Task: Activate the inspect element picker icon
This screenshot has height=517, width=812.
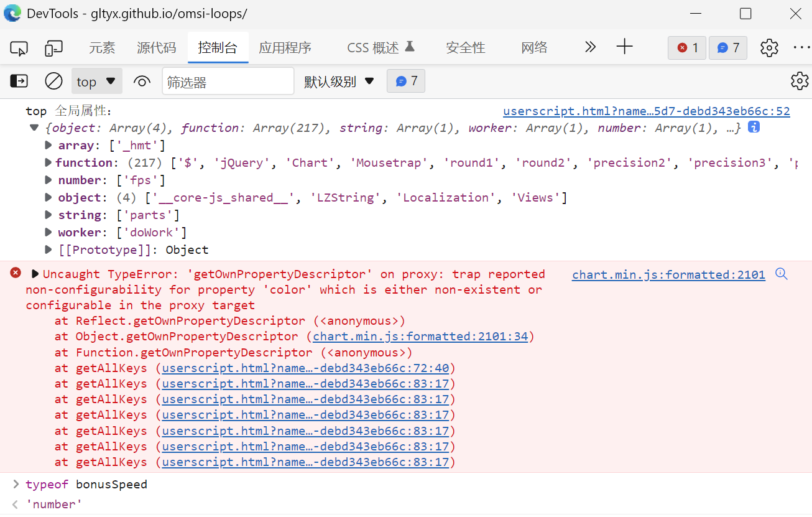Action: click(x=19, y=48)
